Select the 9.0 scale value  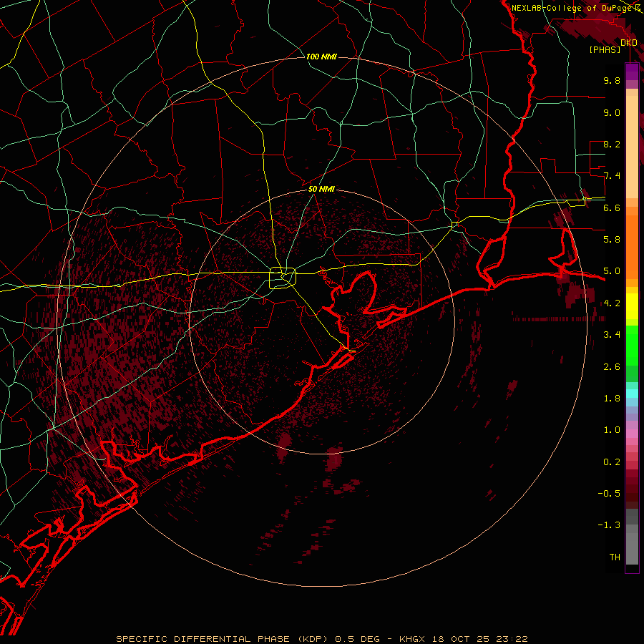pyautogui.click(x=612, y=113)
